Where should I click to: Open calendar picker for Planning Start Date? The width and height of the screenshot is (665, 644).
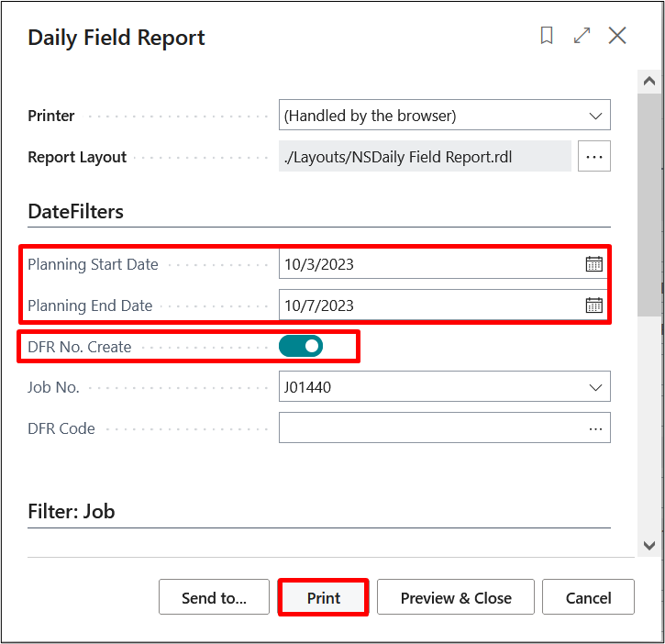coord(594,264)
